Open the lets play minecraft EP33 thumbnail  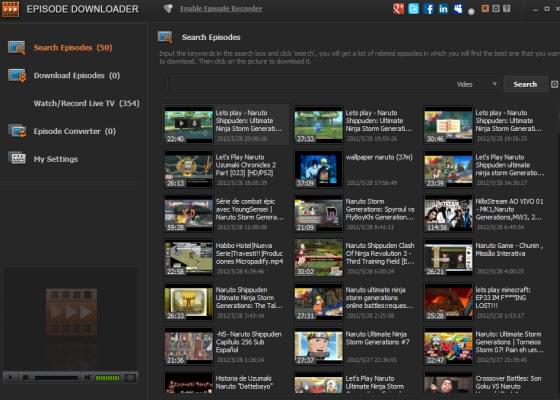(x=449, y=302)
